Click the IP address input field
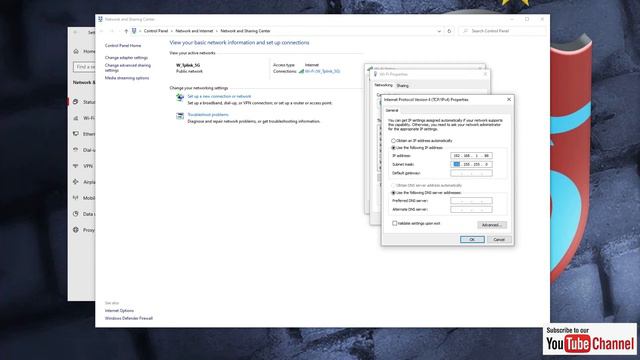 471,156
